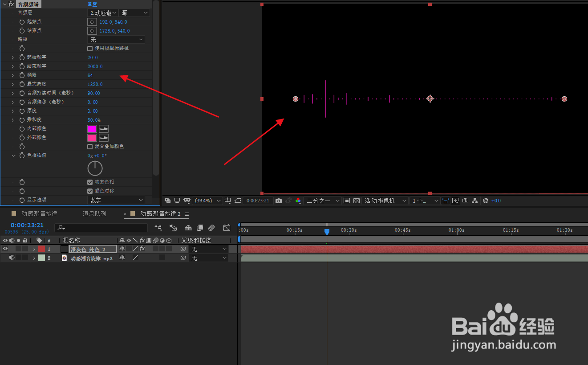The height and width of the screenshot is (365, 588).
Task: Enable motion blur icon in timeline
Action: [x=212, y=228]
